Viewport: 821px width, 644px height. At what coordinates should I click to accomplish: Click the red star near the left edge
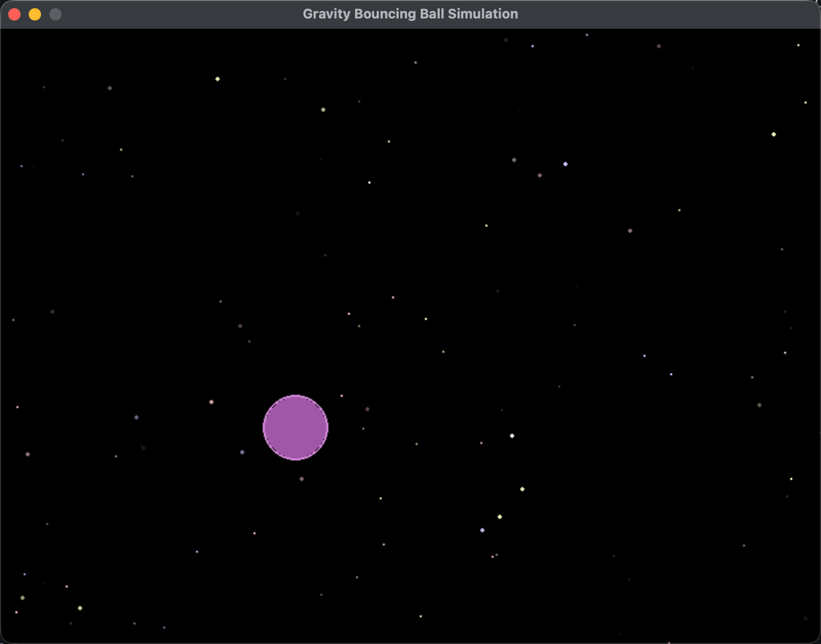[28, 454]
